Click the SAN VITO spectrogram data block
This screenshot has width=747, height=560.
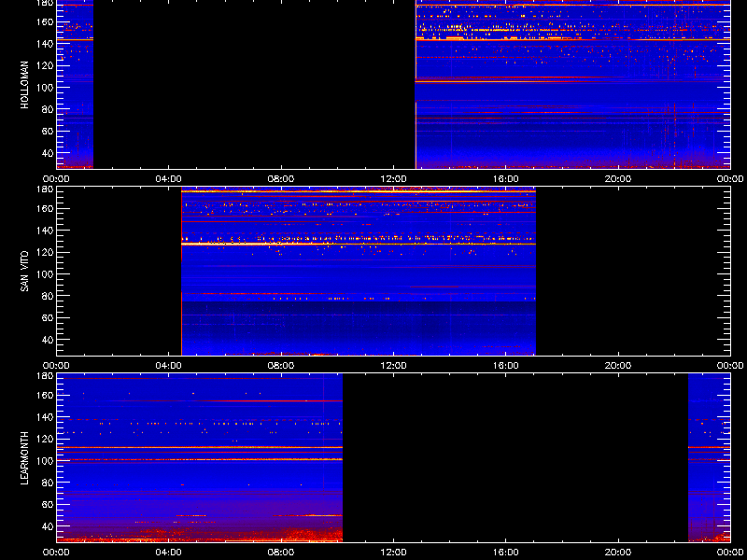coord(359,272)
